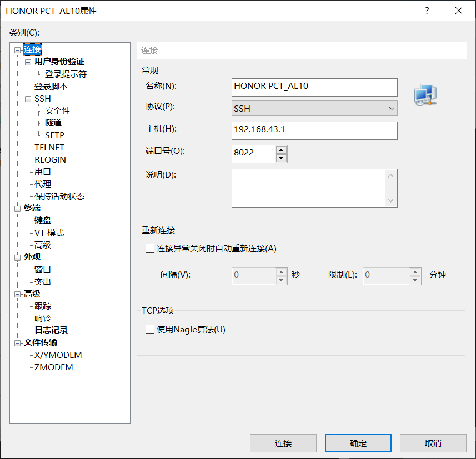Select 键盘 under the 终端 section
Viewport: 476px width, 459px height.
coord(42,220)
